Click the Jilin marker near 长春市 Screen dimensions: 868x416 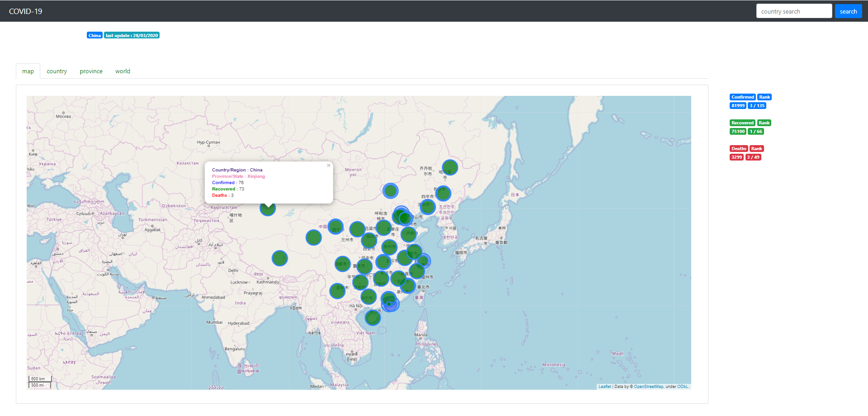443,193
